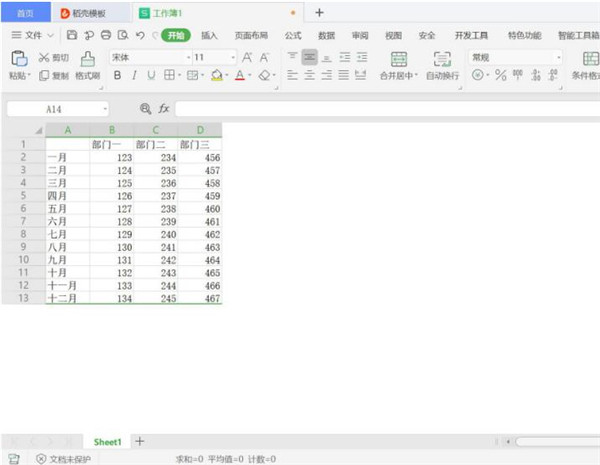Click the Undo arrow icon
The width and height of the screenshot is (600, 465).
pyautogui.click(x=140, y=35)
